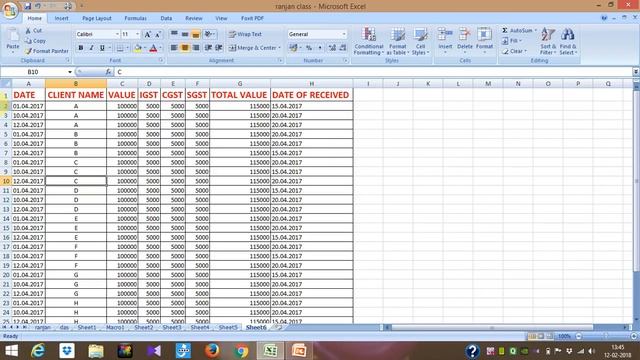The width and height of the screenshot is (640, 360).
Task: Click Increase Decimal icon
Action: click(332, 48)
